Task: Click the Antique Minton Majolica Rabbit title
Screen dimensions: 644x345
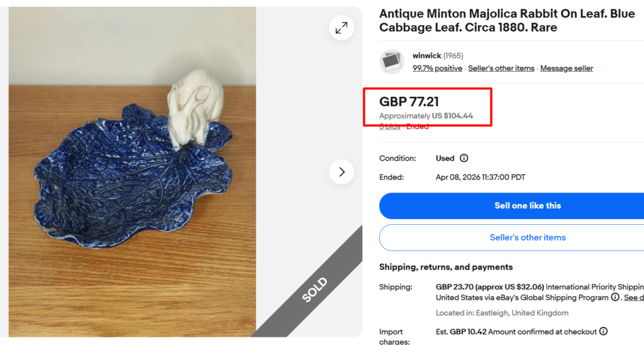Action: coord(506,21)
